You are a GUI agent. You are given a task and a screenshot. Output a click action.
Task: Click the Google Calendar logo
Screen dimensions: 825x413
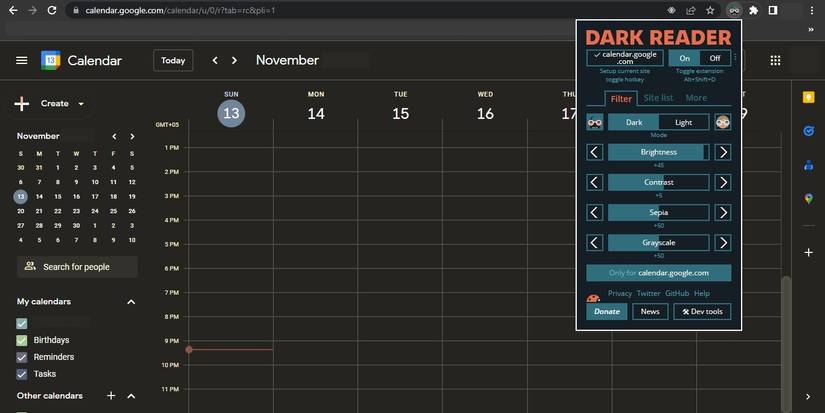51,61
